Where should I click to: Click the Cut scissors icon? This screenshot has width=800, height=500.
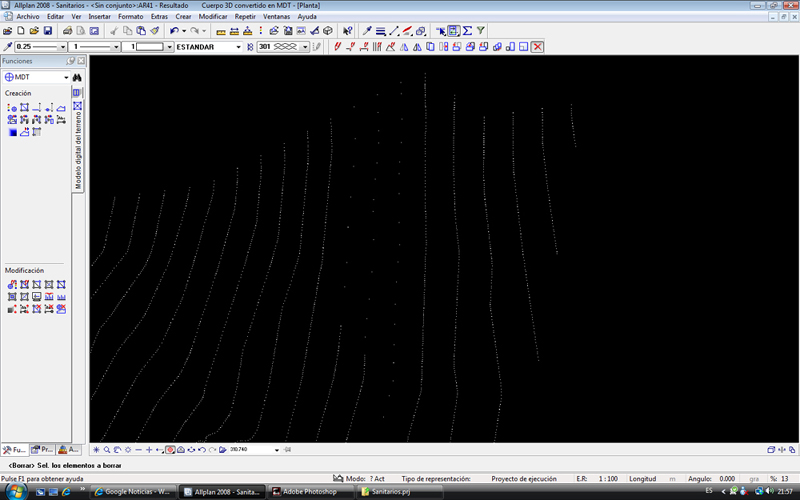[x=114, y=31]
